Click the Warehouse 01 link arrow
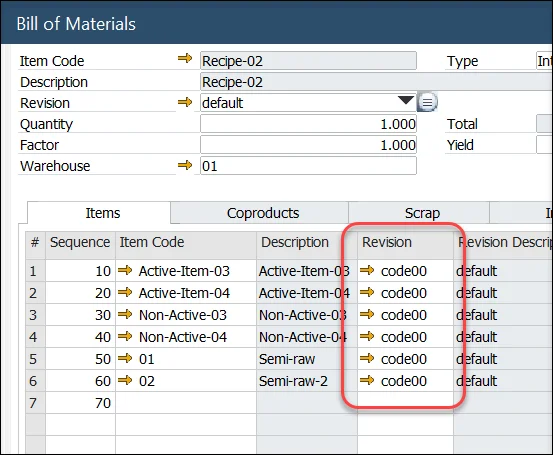Screen dimensions: 553x455 pos(185,165)
